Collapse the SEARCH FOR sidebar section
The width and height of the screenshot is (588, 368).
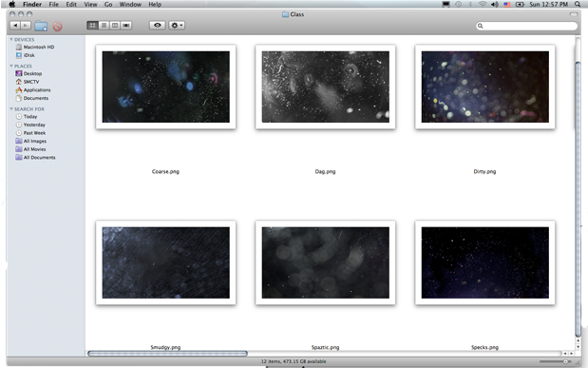pyautogui.click(x=11, y=109)
